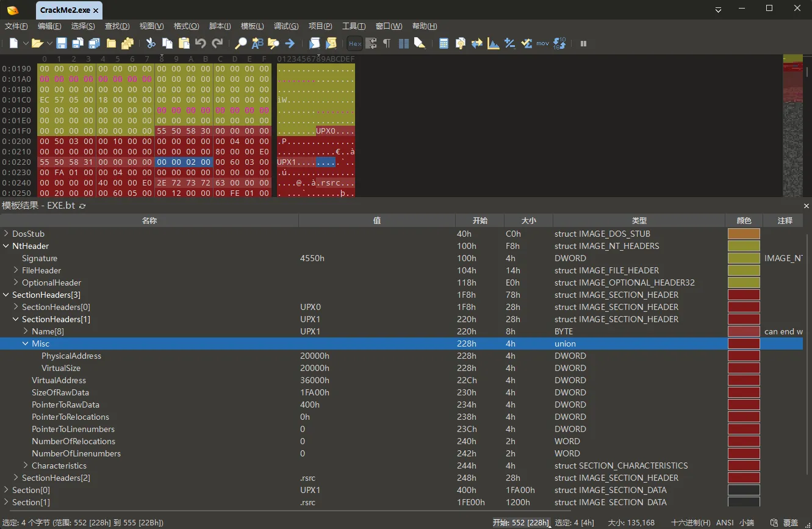Click the Signature row color swatch

744,258
